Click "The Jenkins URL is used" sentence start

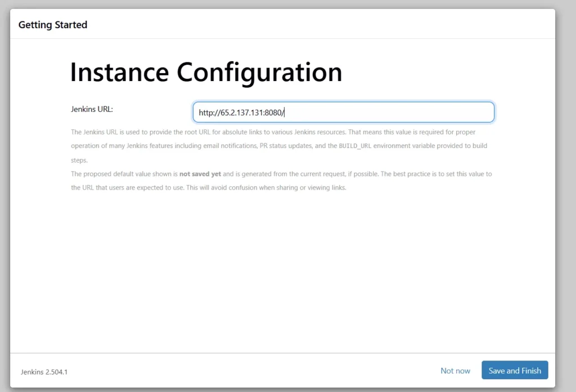click(x=105, y=132)
